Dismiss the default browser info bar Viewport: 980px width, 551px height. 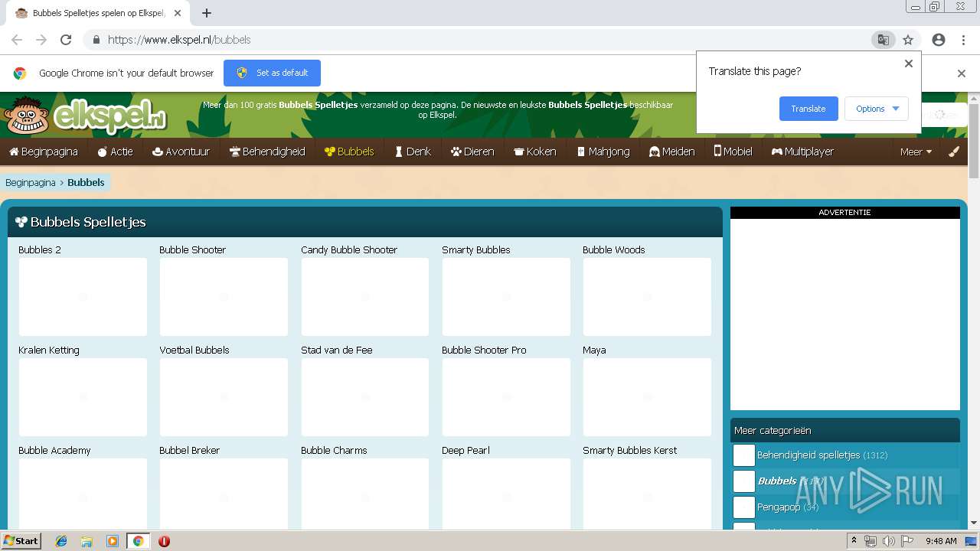[x=962, y=73]
